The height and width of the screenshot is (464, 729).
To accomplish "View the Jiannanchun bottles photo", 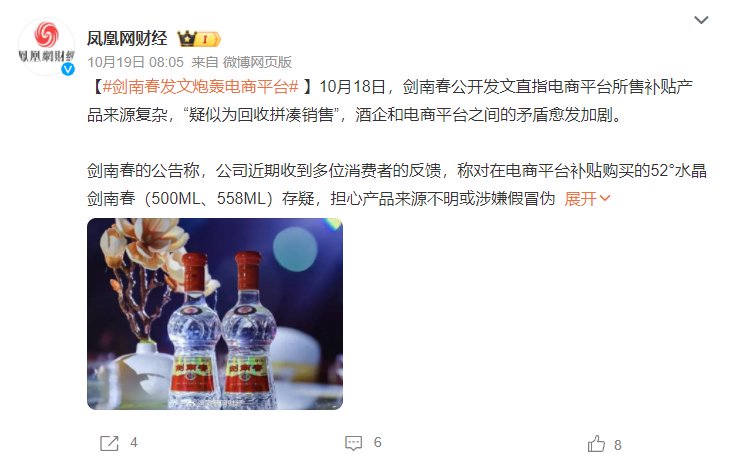I will (215, 314).
